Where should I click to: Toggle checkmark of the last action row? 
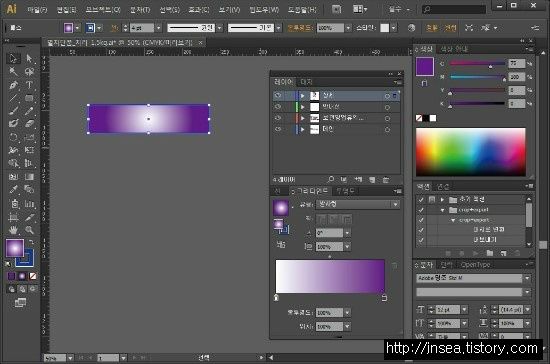point(421,240)
